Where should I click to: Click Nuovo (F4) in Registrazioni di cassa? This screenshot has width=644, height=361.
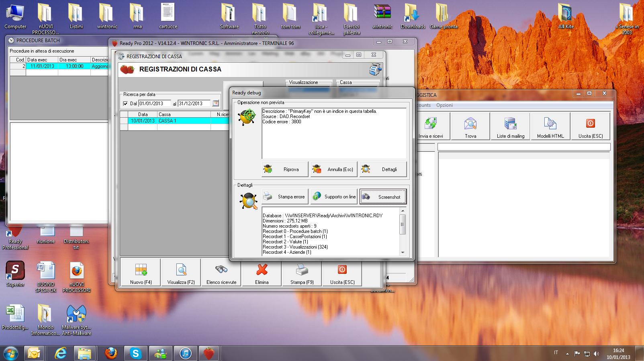141,273
